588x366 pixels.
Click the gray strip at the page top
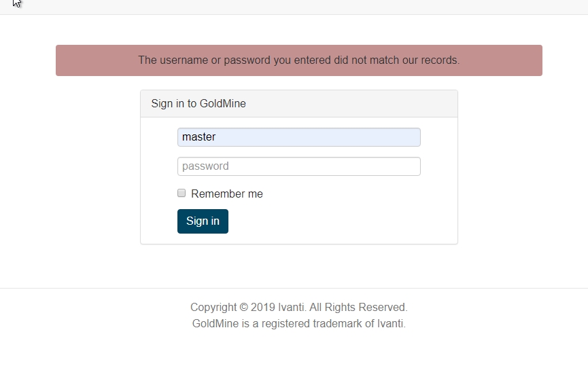294,7
